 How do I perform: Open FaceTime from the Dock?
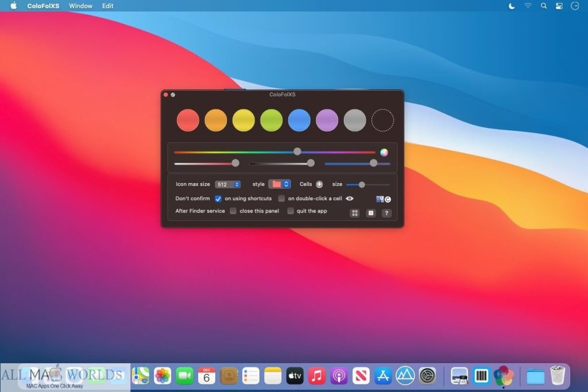tap(184, 376)
